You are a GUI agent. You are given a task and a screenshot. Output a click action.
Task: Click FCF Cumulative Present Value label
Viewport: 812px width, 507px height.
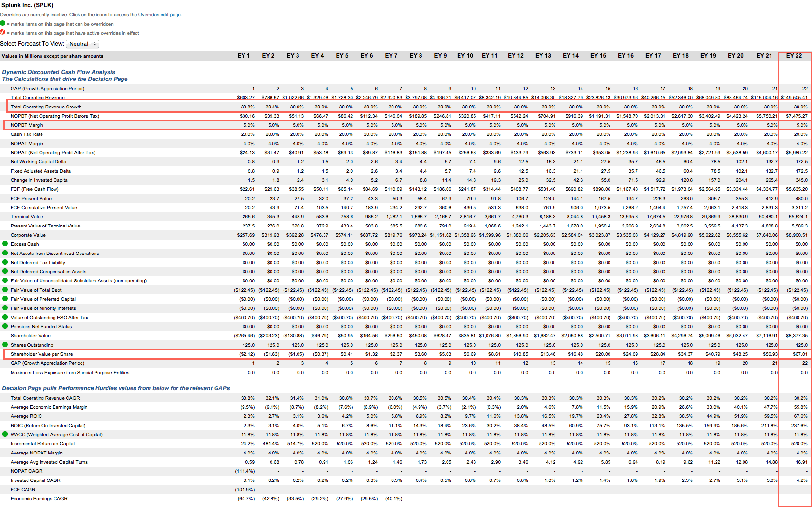click(x=44, y=208)
